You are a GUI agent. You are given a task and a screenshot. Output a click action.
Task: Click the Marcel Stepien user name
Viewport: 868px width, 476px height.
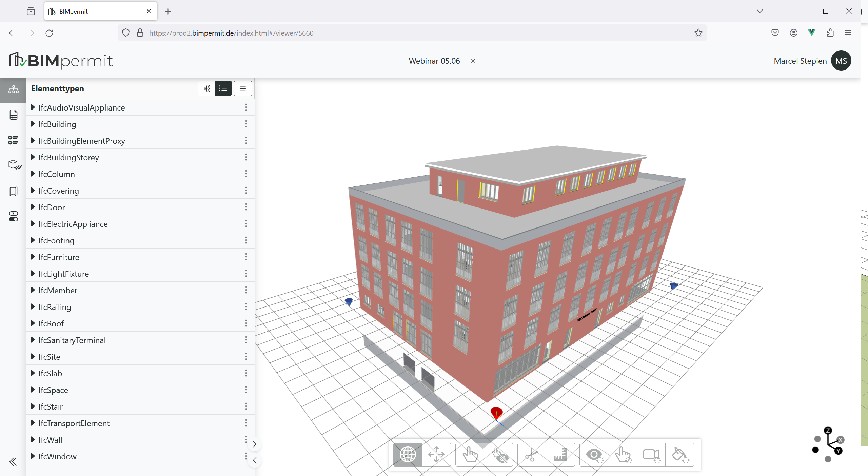800,61
